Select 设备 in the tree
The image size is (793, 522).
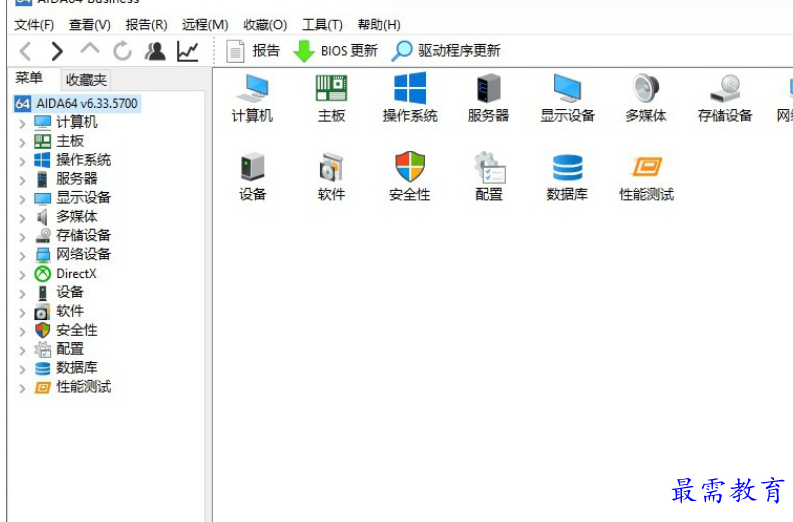click(70, 292)
